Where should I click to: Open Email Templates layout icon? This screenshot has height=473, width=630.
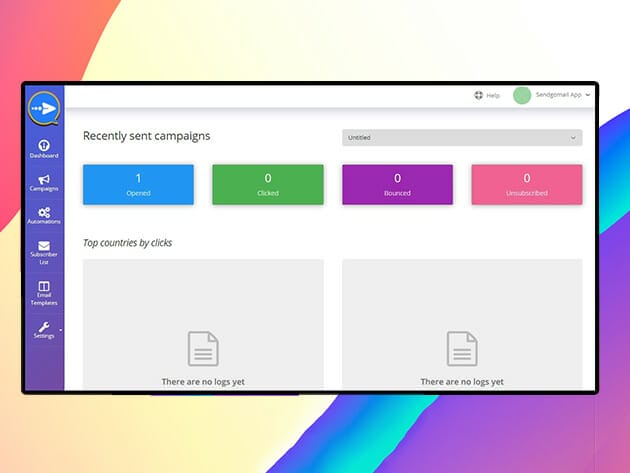click(x=43, y=287)
